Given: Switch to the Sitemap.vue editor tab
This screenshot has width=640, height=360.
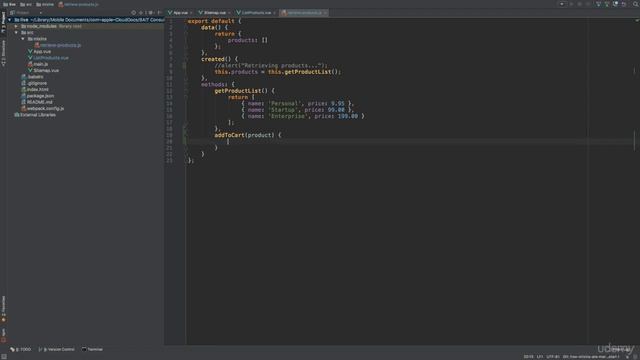Looking at the screenshot, I should [x=215, y=13].
